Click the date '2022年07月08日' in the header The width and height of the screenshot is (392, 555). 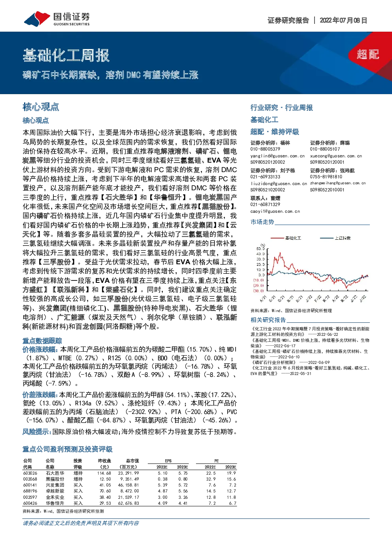(343, 20)
